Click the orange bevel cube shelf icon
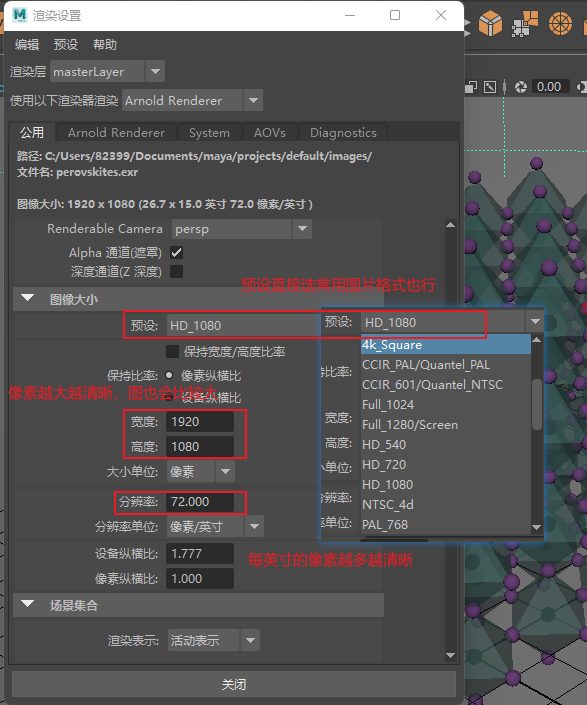 pos(490,23)
